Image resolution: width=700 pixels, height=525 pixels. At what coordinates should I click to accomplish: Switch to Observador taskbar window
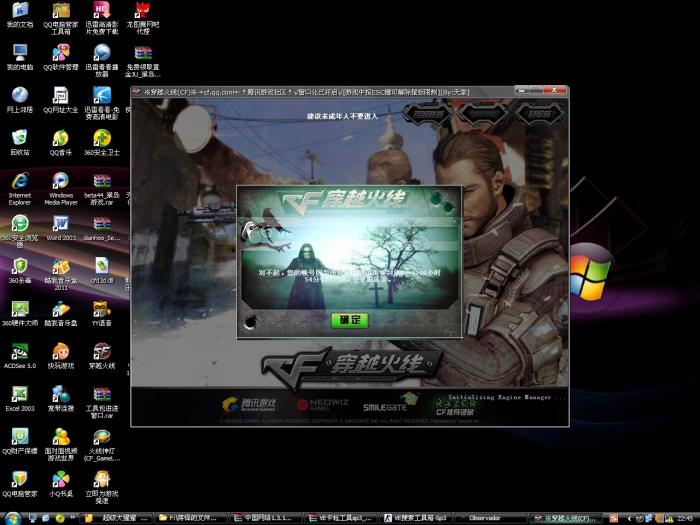tap(493, 518)
